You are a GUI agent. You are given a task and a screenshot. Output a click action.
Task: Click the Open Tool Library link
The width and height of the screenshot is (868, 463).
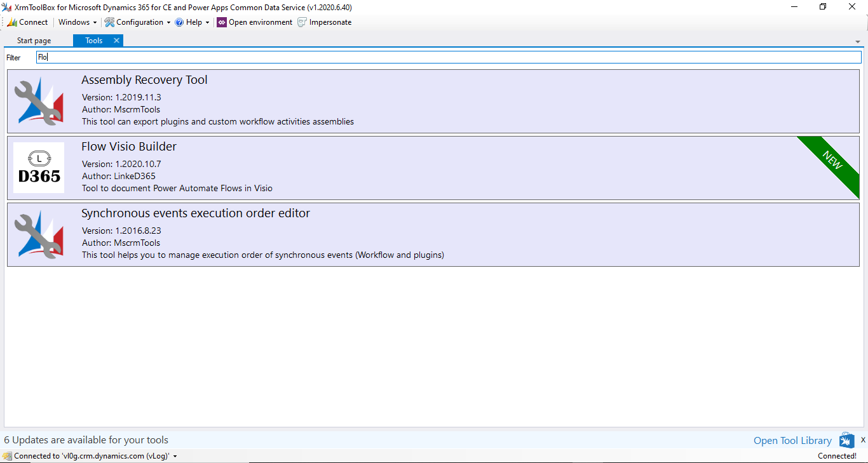[x=792, y=440]
